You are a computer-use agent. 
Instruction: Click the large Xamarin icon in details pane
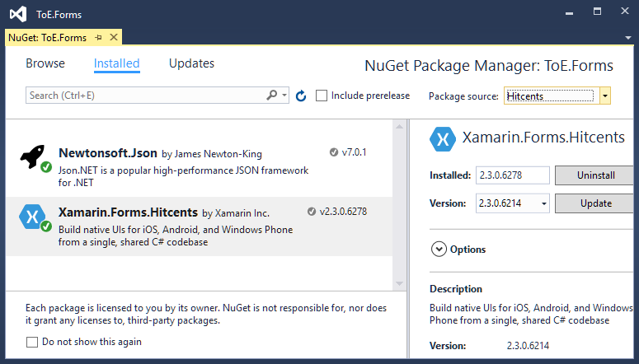pyautogui.click(x=443, y=139)
